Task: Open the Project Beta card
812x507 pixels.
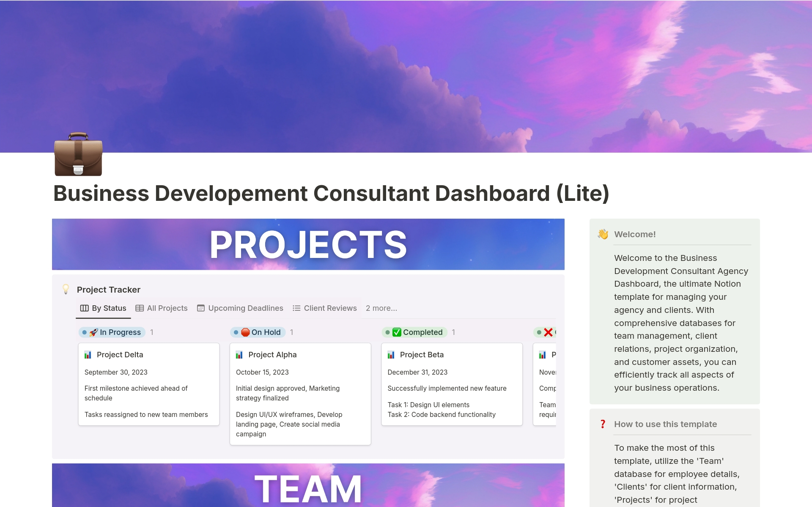Action: coord(422,355)
